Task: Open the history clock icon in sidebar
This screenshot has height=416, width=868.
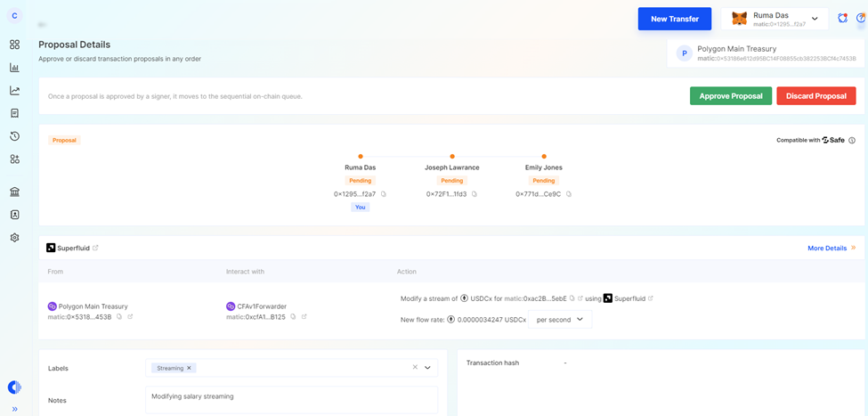Action: 14,136
